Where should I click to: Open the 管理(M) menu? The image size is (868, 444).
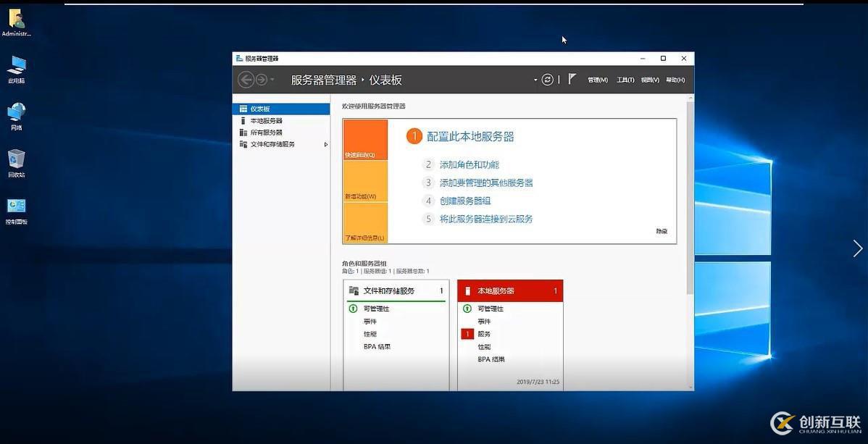(598, 80)
